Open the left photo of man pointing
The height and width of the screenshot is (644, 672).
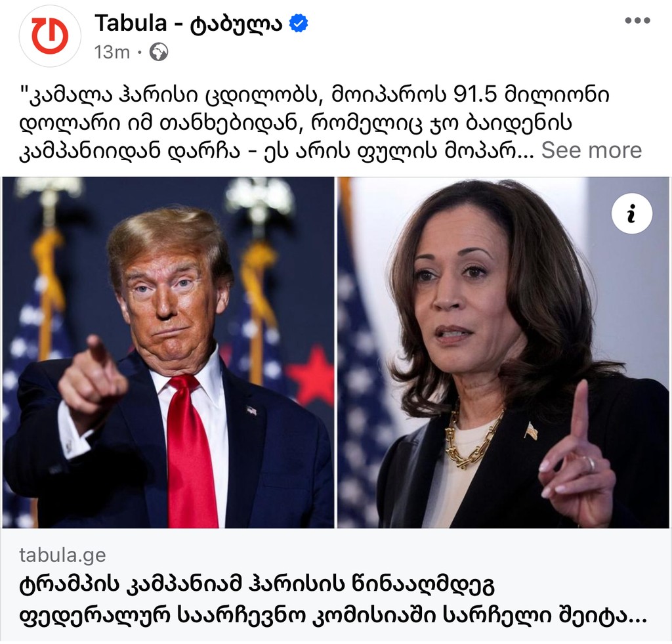point(168,353)
